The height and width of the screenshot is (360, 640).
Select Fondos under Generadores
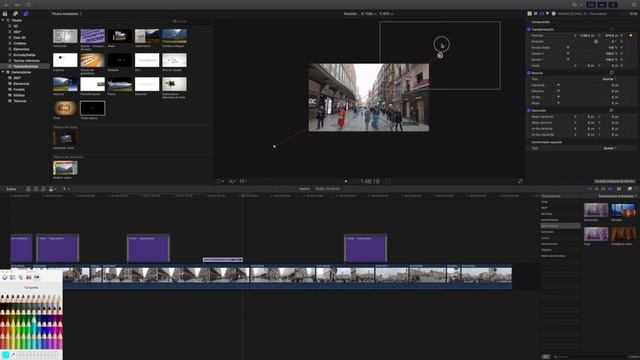click(x=19, y=89)
